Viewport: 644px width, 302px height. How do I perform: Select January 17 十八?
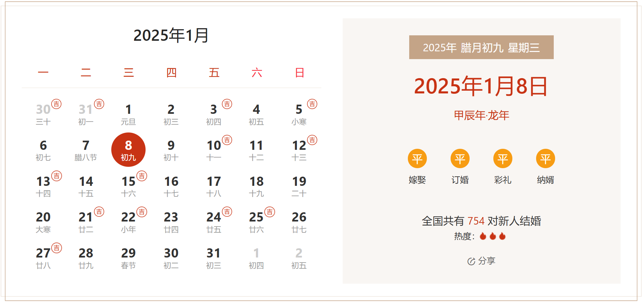point(214,186)
